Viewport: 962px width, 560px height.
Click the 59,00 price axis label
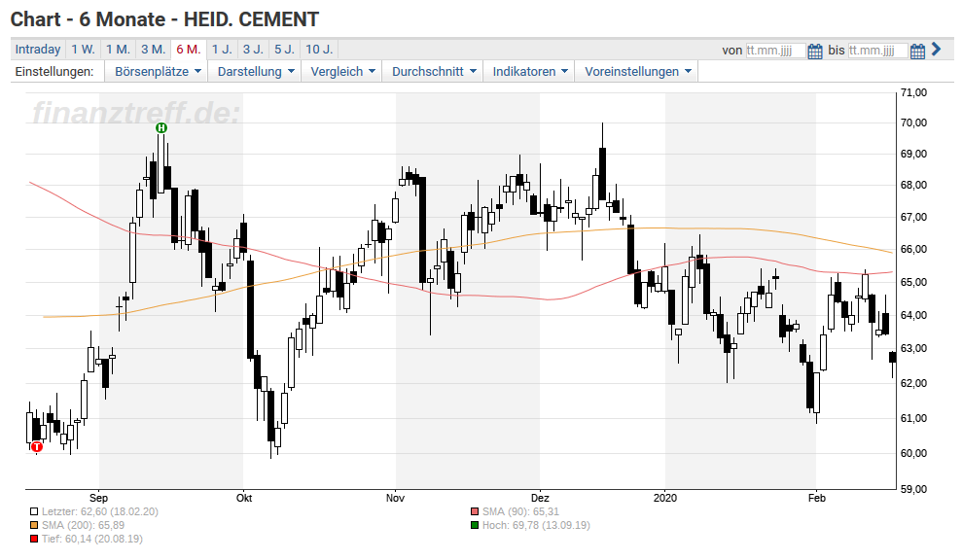(x=913, y=489)
